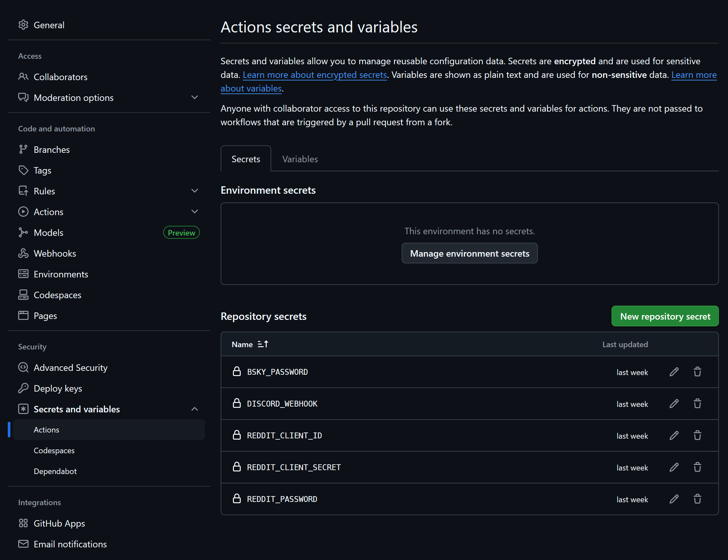Expand the Moderation options chevron
Viewport: 728px width, 560px height.
[x=195, y=97]
